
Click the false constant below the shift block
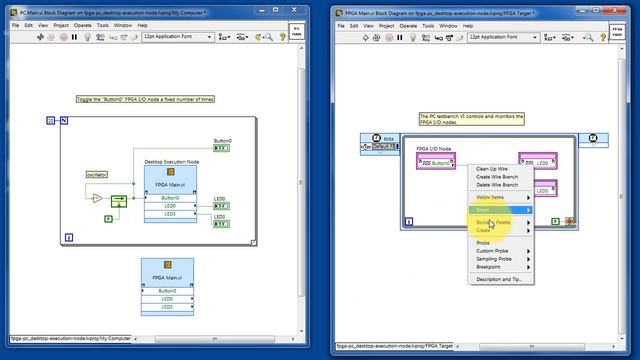(108, 219)
